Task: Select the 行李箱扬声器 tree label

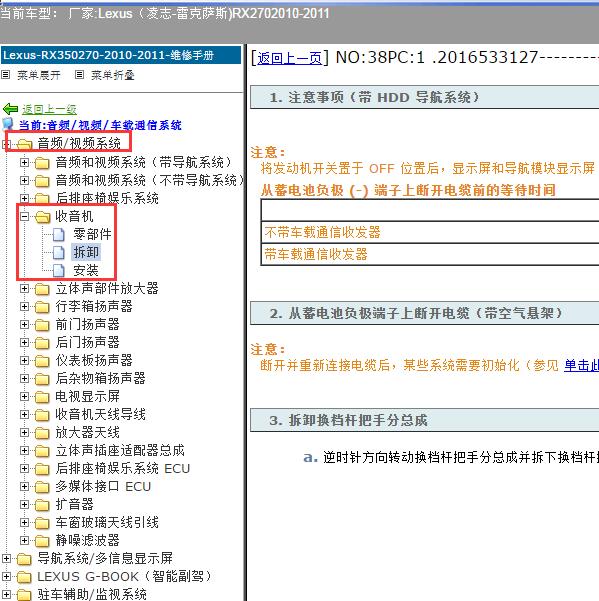Action: click(x=94, y=306)
